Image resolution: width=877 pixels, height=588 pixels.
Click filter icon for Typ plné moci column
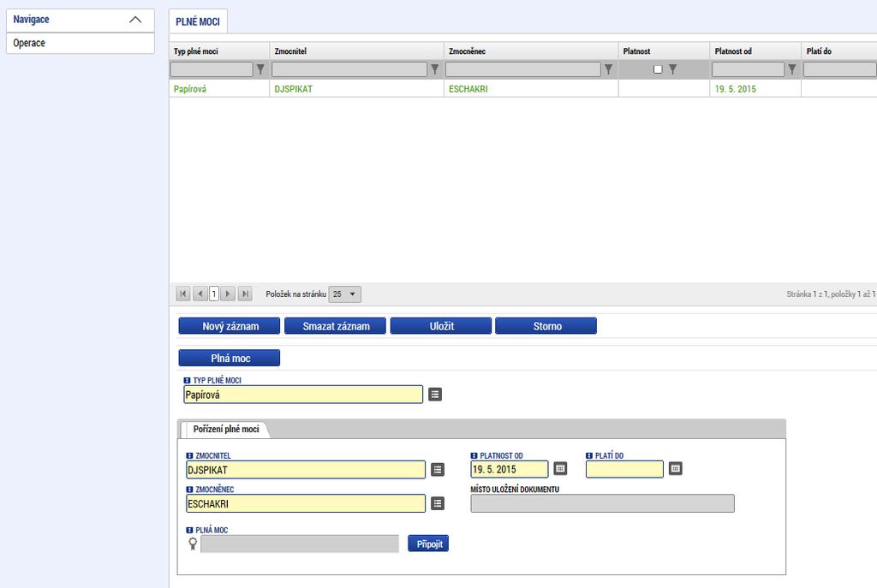tap(260, 69)
